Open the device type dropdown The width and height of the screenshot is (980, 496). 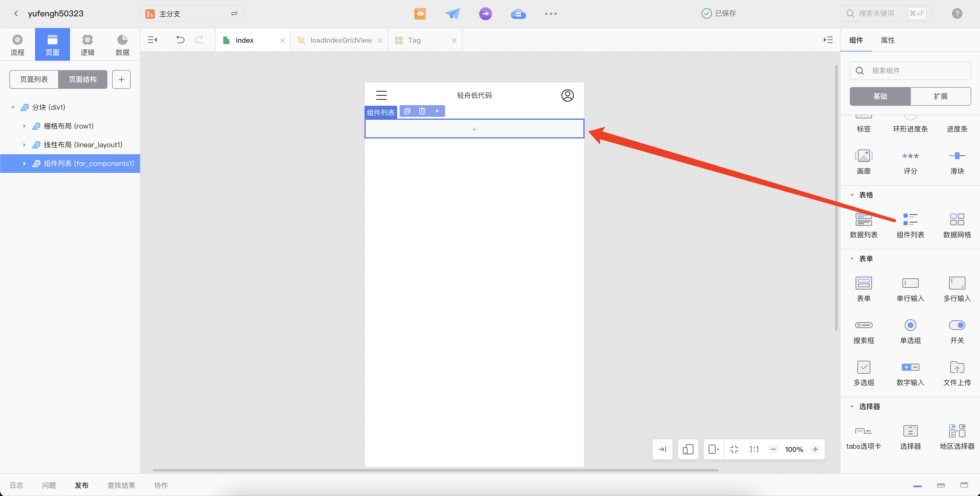[x=714, y=449]
